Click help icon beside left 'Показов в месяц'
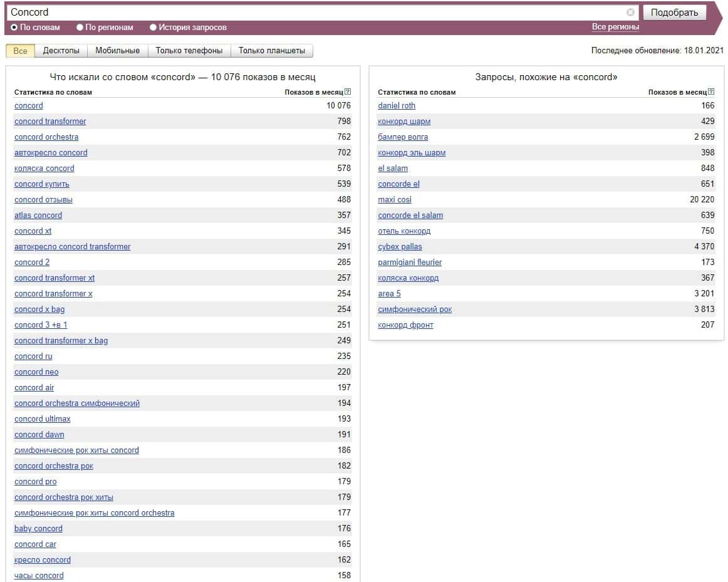 click(x=348, y=92)
